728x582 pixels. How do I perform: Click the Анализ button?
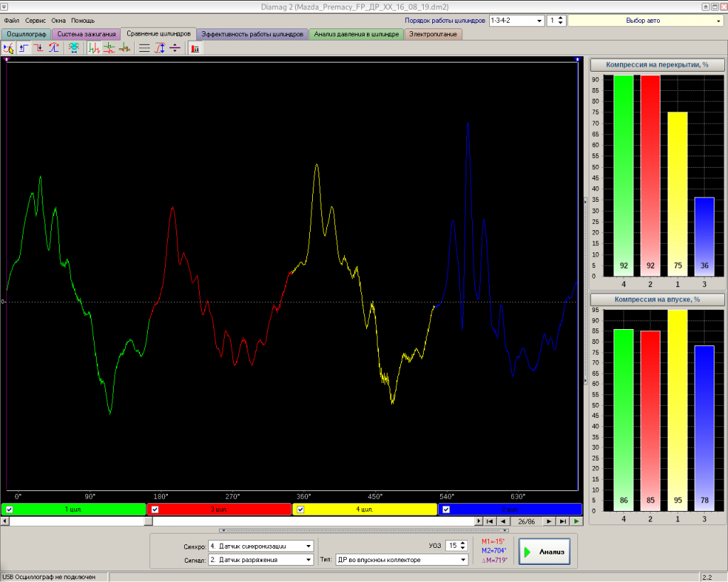544,551
